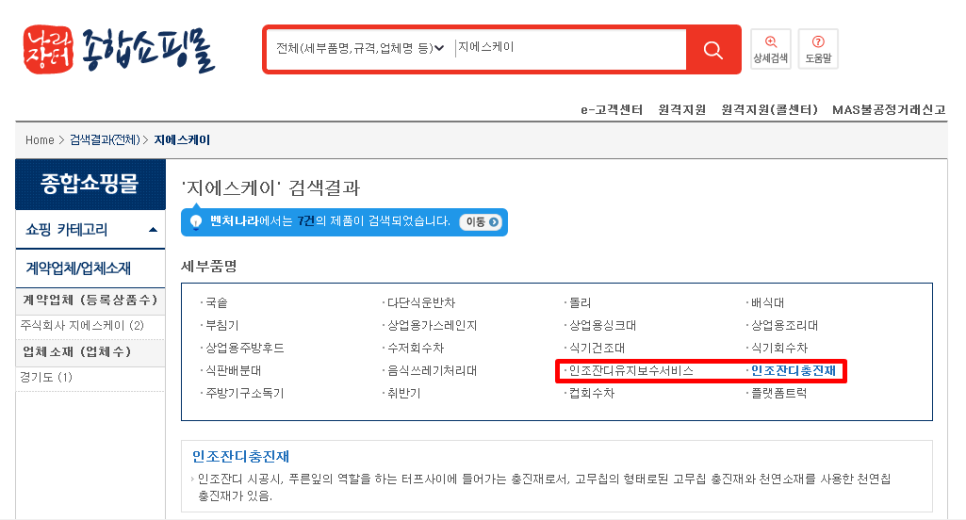Open 상세검색 advanced search icon
Image resolution: width=966 pixels, height=520 pixels.
click(x=770, y=49)
